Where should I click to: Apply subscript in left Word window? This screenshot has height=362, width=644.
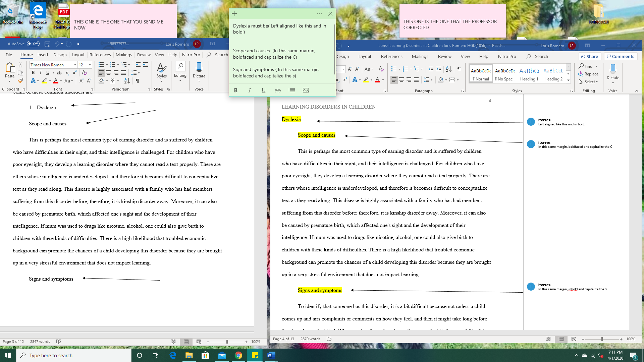coord(67,73)
